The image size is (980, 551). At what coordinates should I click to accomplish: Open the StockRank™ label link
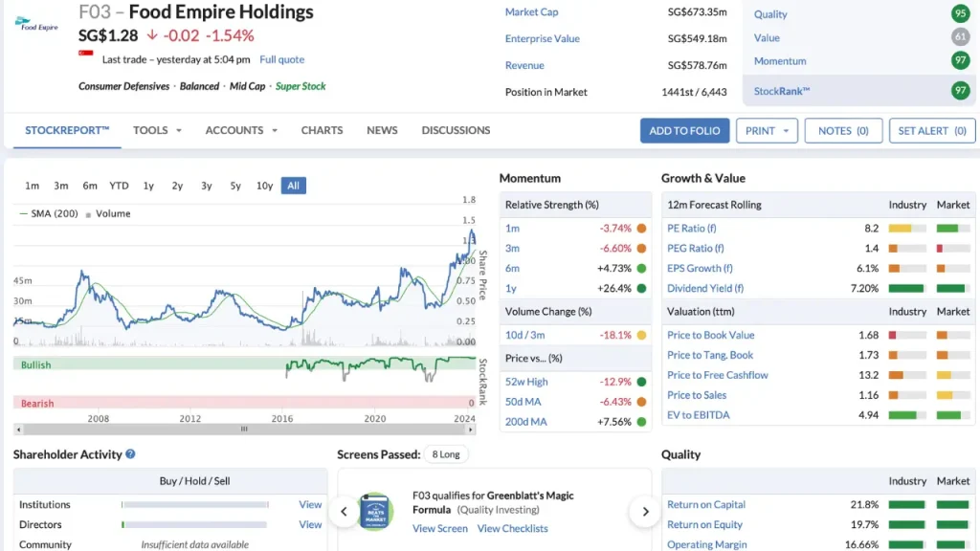click(782, 91)
